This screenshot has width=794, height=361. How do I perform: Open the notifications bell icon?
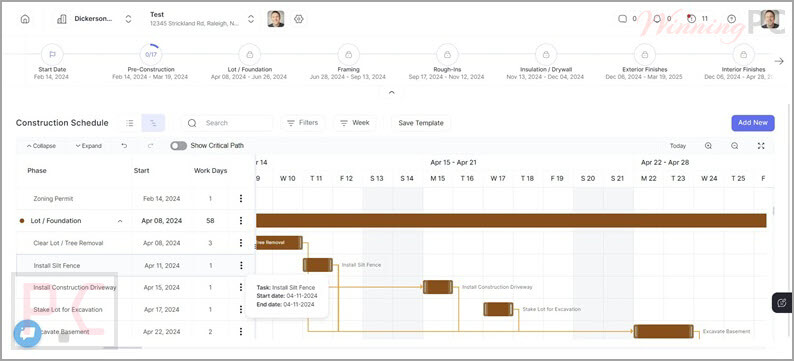pos(657,19)
